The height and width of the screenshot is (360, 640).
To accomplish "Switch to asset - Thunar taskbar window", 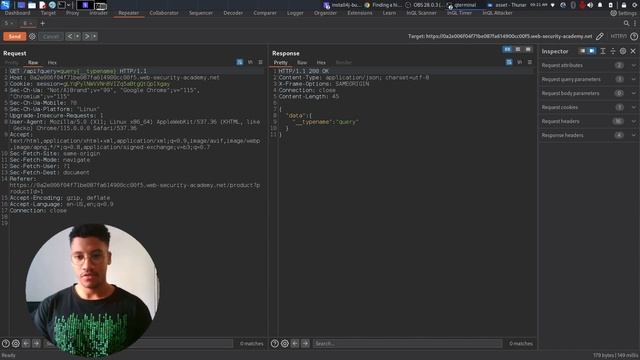I will (x=507, y=5).
